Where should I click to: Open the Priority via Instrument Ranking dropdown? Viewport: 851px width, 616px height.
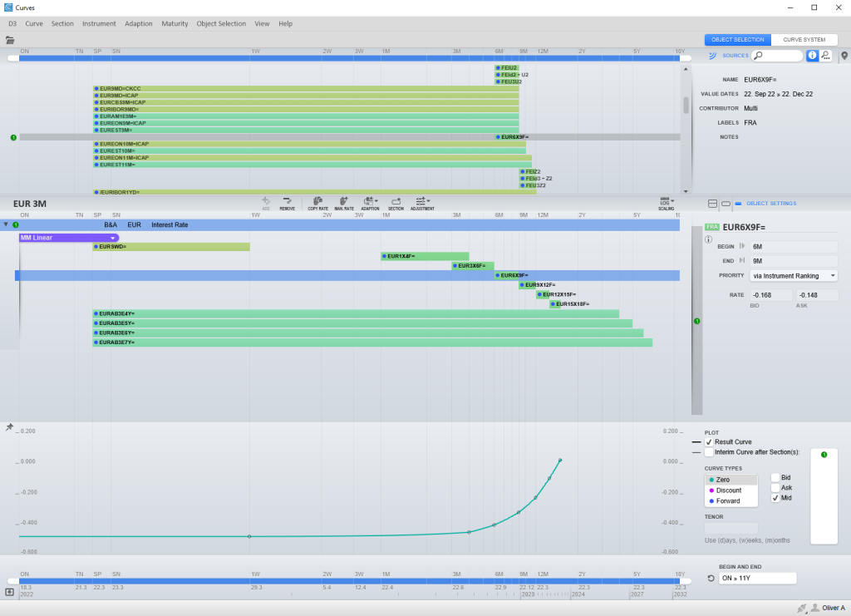[792, 275]
